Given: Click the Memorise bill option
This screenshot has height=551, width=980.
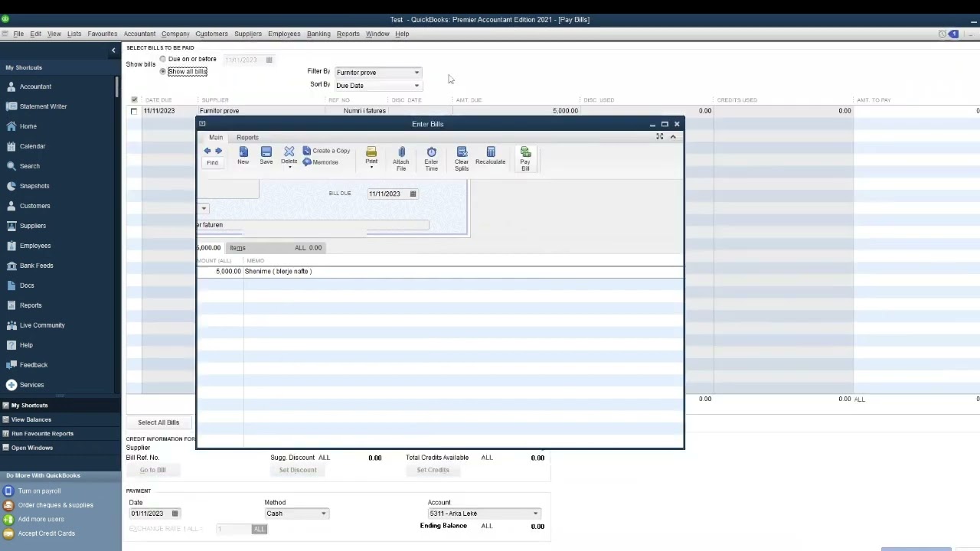Looking at the screenshot, I should click(x=320, y=162).
